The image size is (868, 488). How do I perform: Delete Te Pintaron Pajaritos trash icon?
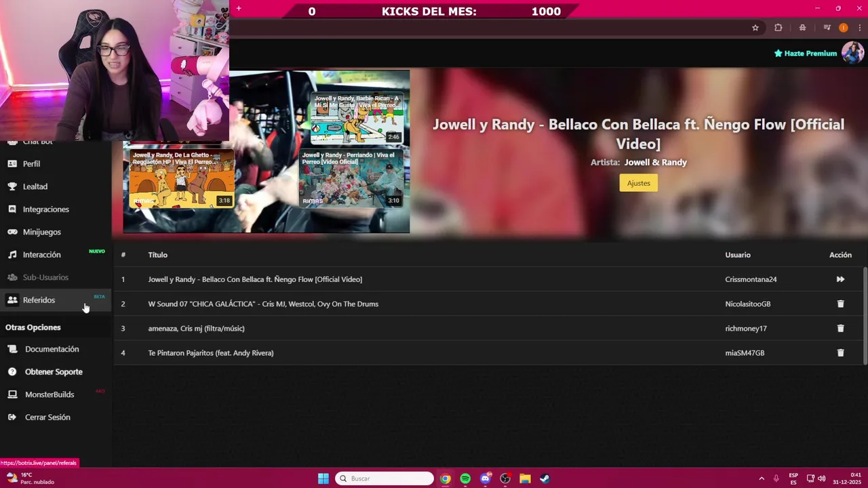click(x=840, y=352)
